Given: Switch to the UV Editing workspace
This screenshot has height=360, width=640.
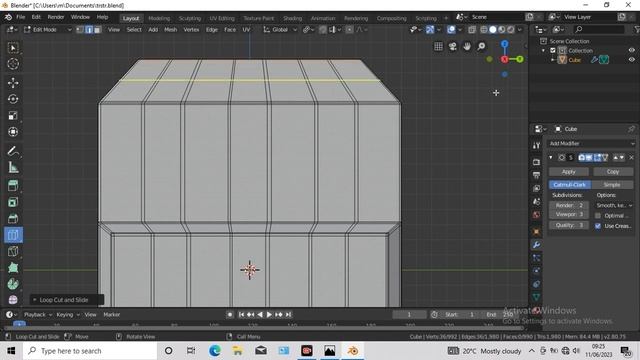Looking at the screenshot, I should point(222,18).
